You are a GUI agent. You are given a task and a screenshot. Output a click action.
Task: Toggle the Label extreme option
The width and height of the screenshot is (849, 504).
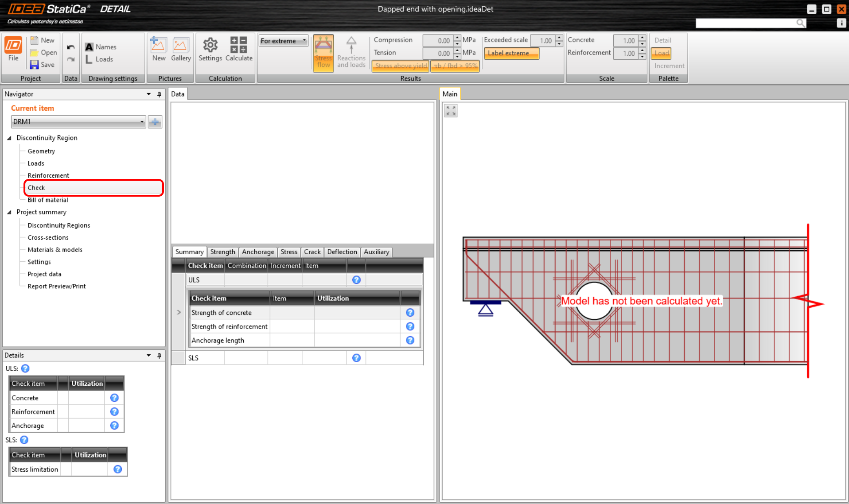click(511, 53)
